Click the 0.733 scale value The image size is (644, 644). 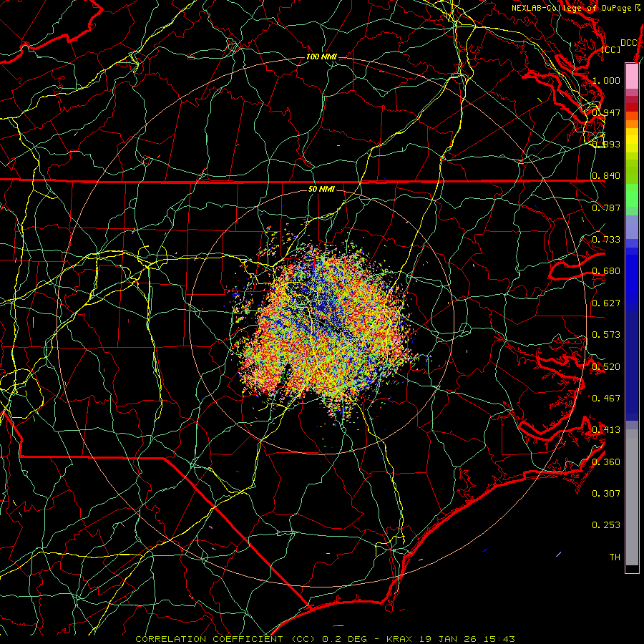606,240
